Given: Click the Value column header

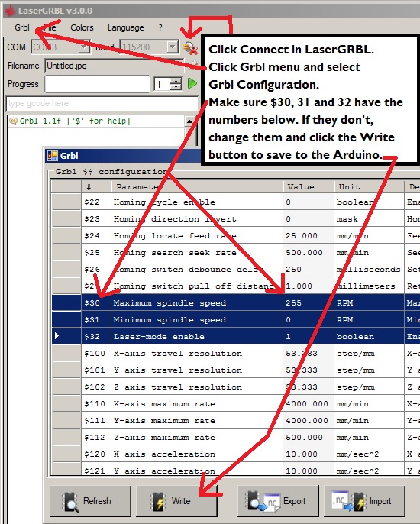Looking at the screenshot, I should tap(308, 187).
